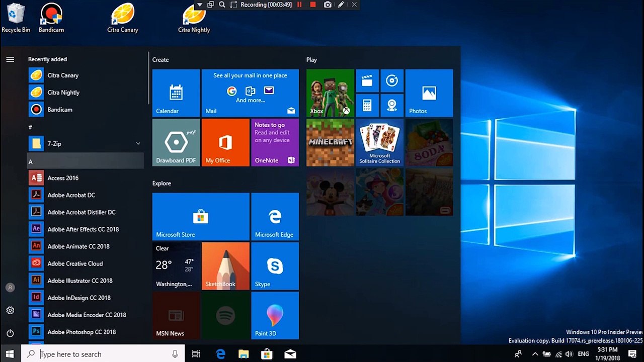Open the SketchBook tile
Viewport: 644px width, 362px height.
click(x=225, y=266)
